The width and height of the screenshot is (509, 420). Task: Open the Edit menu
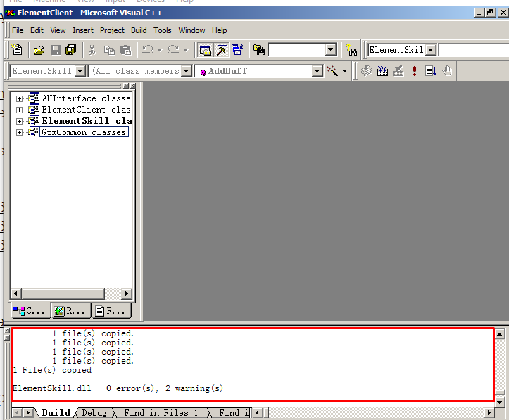coord(37,30)
